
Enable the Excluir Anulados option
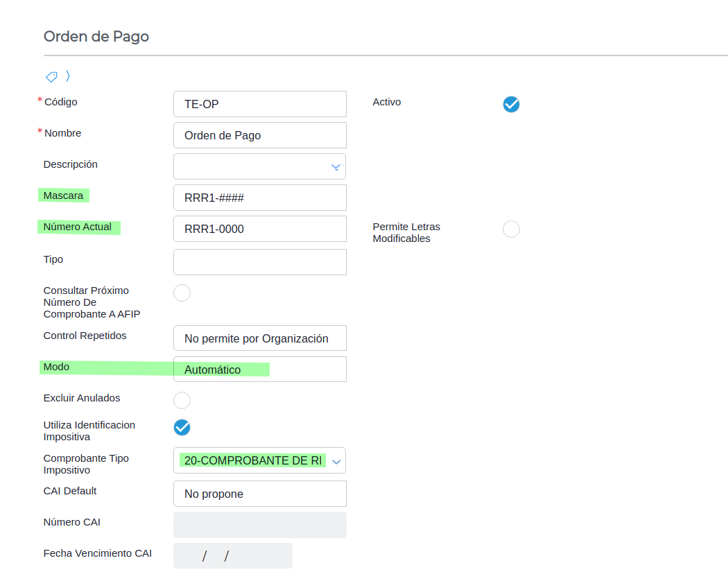(x=182, y=400)
